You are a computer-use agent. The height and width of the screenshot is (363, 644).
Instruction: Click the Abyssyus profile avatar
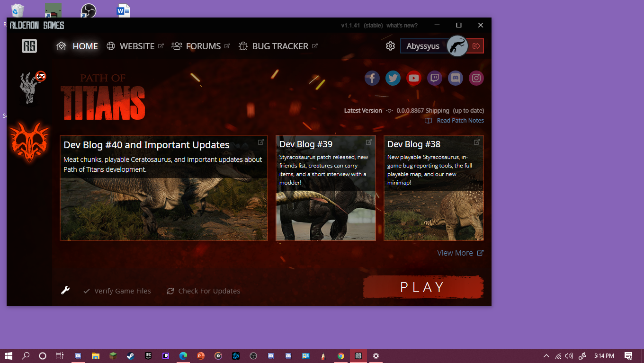[x=457, y=46]
